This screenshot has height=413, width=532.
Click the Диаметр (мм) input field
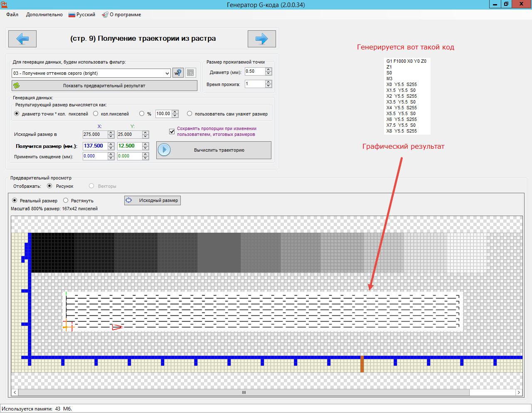(x=255, y=71)
